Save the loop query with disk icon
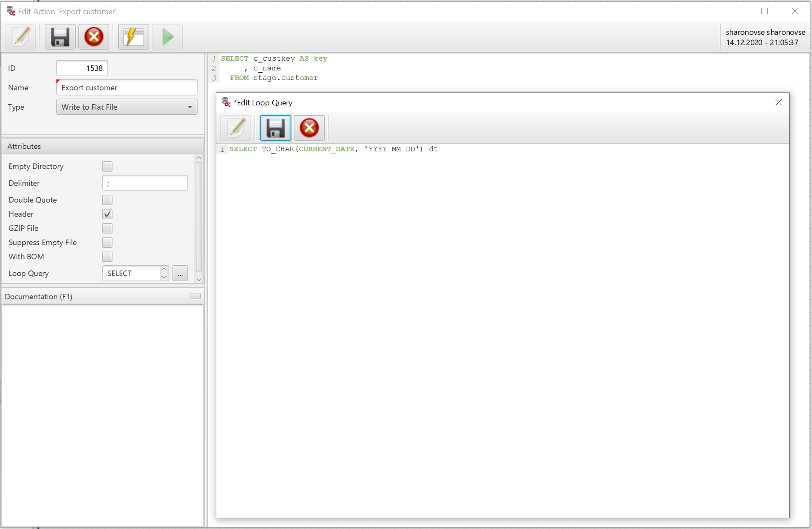812x529 pixels. (x=275, y=128)
